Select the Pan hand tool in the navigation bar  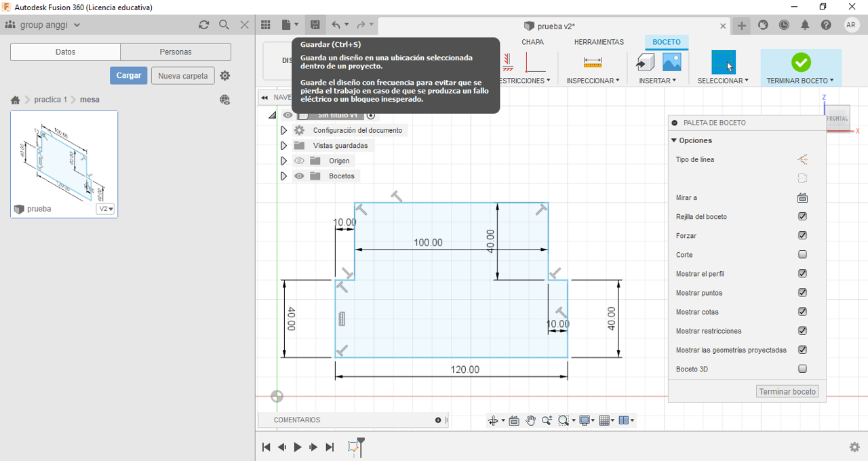tap(530, 420)
